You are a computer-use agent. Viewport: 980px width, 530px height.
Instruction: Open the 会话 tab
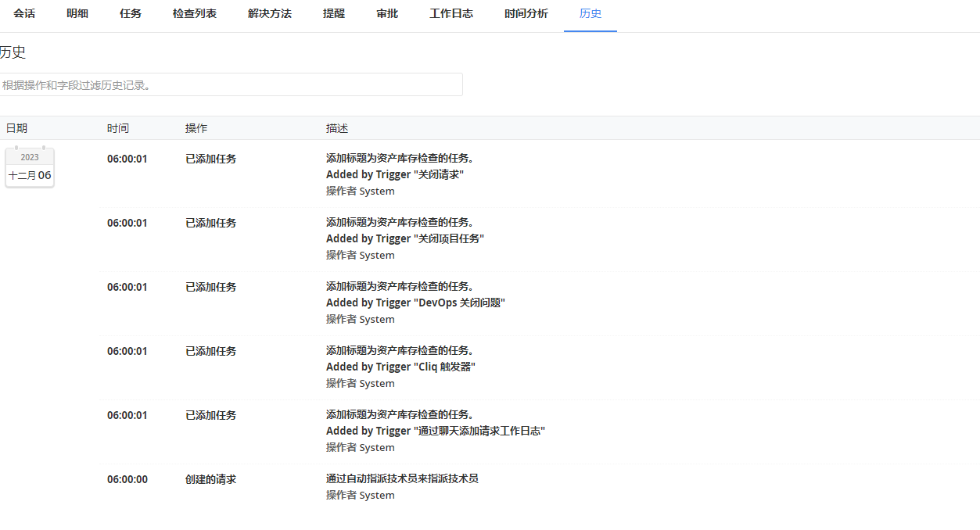coord(24,13)
